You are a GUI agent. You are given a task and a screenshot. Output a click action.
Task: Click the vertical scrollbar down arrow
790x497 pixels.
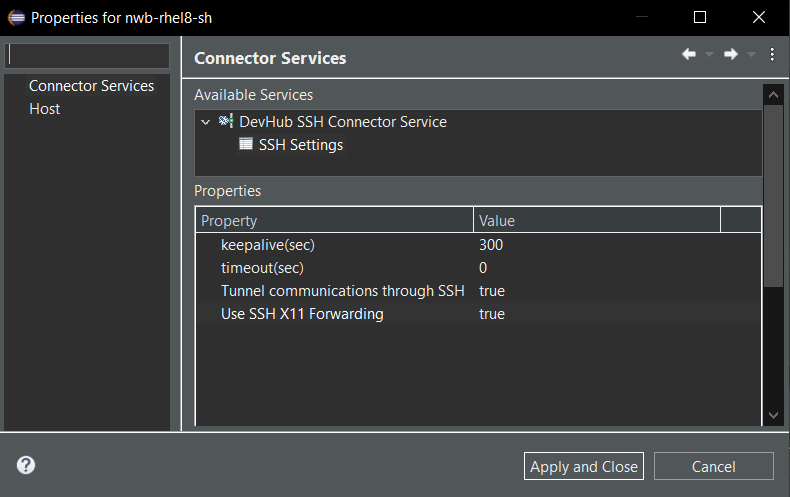pos(772,415)
